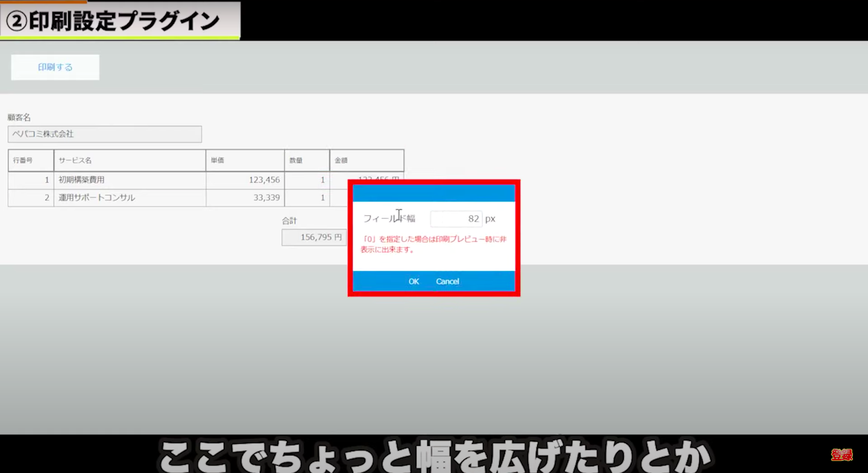Image resolution: width=868 pixels, height=473 pixels.
Task: Click the 運用サポートコンサル service cell
Action: tap(130, 198)
